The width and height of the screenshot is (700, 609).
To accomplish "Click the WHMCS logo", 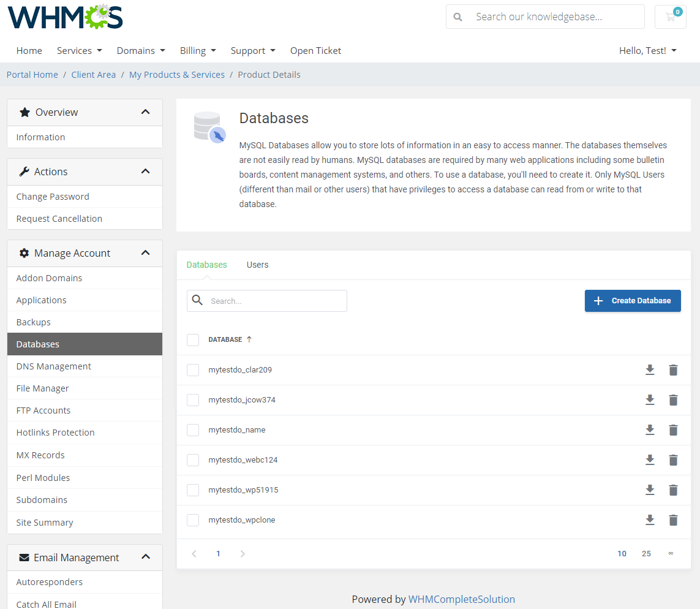I will (64, 17).
